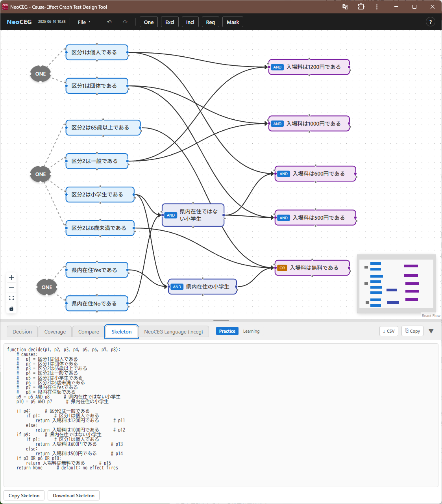Image resolution: width=442 pixels, height=504 pixels.
Task: Click the bottom ONE constraint node
Action: [47, 287]
